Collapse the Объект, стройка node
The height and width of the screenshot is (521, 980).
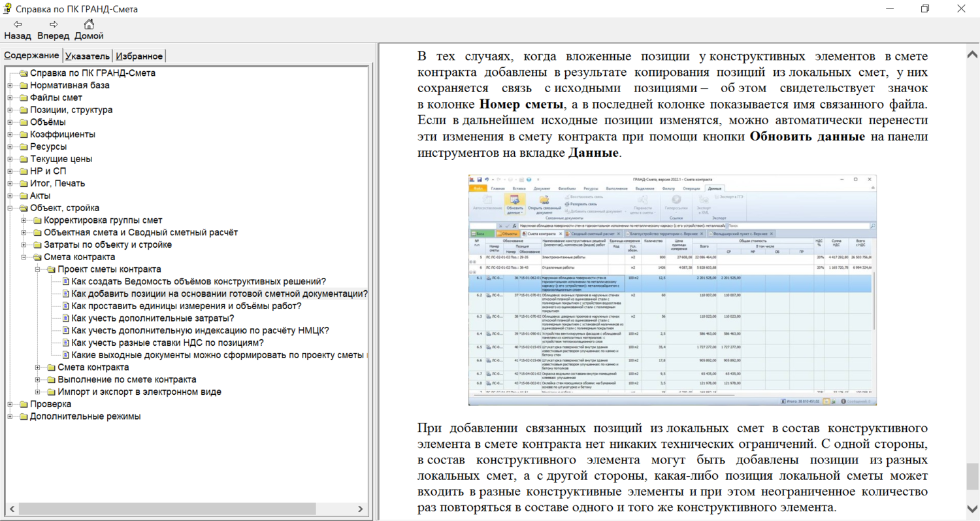tap(10, 209)
